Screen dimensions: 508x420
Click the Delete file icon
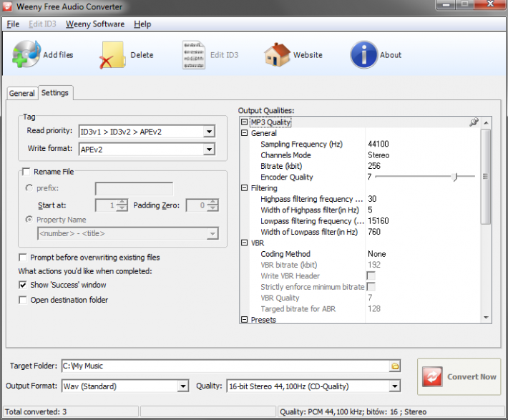pos(112,55)
